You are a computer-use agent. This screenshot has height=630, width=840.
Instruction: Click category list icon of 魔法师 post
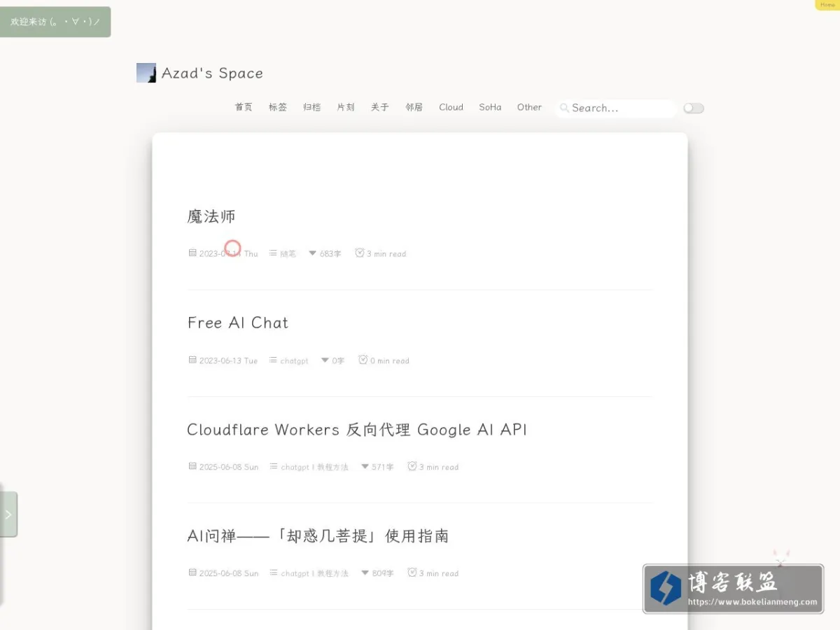pyautogui.click(x=273, y=253)
